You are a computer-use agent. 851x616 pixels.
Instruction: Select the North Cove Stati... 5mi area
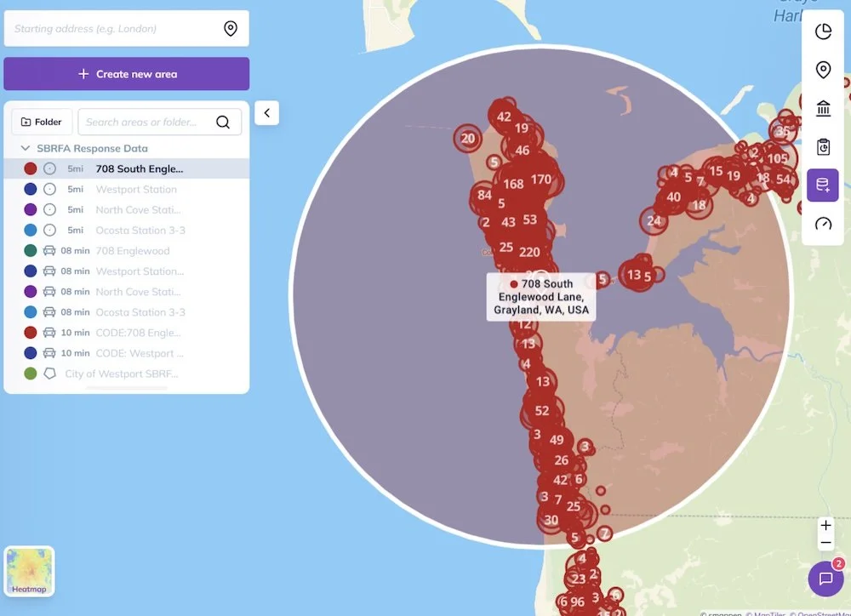pyautogui.click(x=127, y=209)
